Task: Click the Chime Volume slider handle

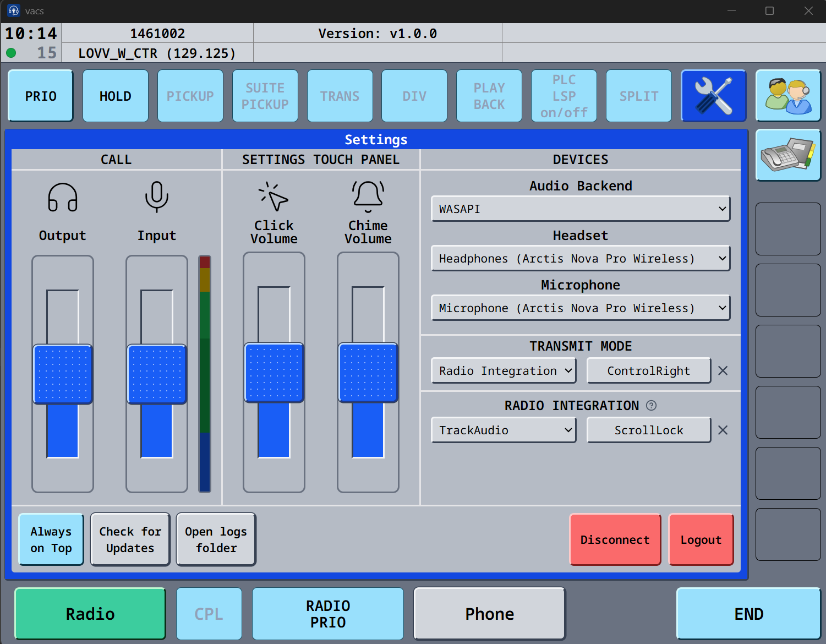Action: [x=368, y=373]
